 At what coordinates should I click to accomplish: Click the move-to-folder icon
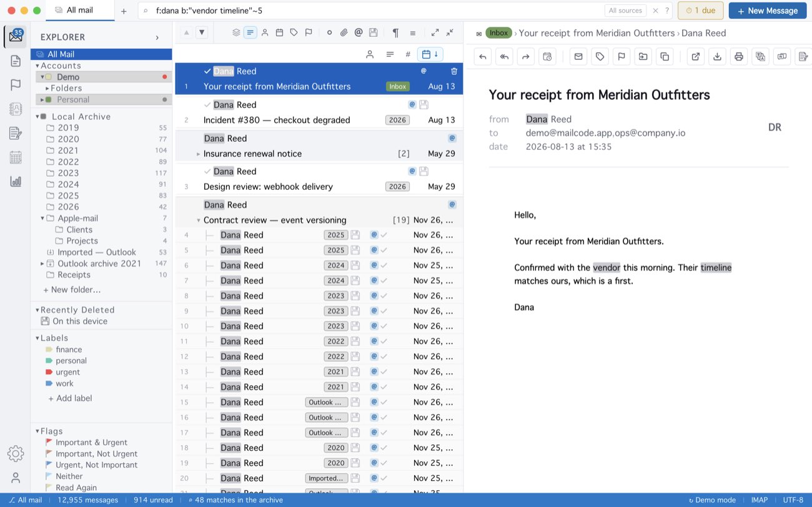click(x=643, y=57)
